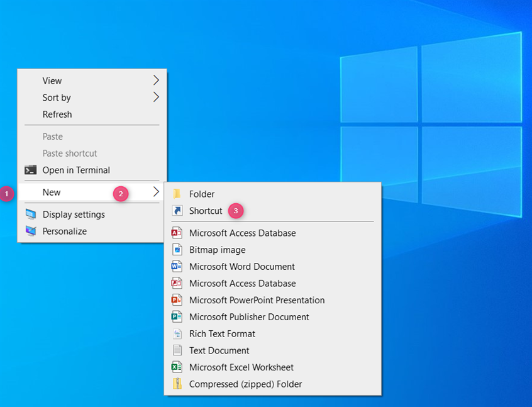Click the Open in Terminal console icon
The height and width of the screenshot is (407, 532).
(30, 170)
